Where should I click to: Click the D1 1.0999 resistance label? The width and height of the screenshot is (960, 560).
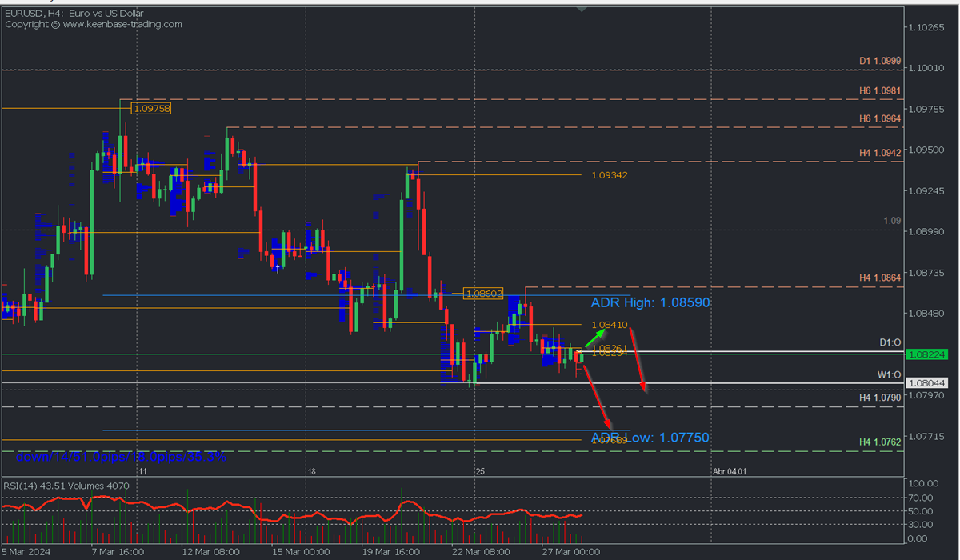click(x=880, y=61)
